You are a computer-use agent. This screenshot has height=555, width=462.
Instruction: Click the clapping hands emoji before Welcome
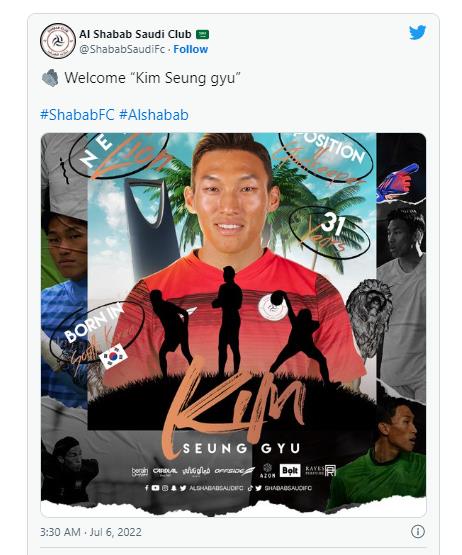click(50, 78)
